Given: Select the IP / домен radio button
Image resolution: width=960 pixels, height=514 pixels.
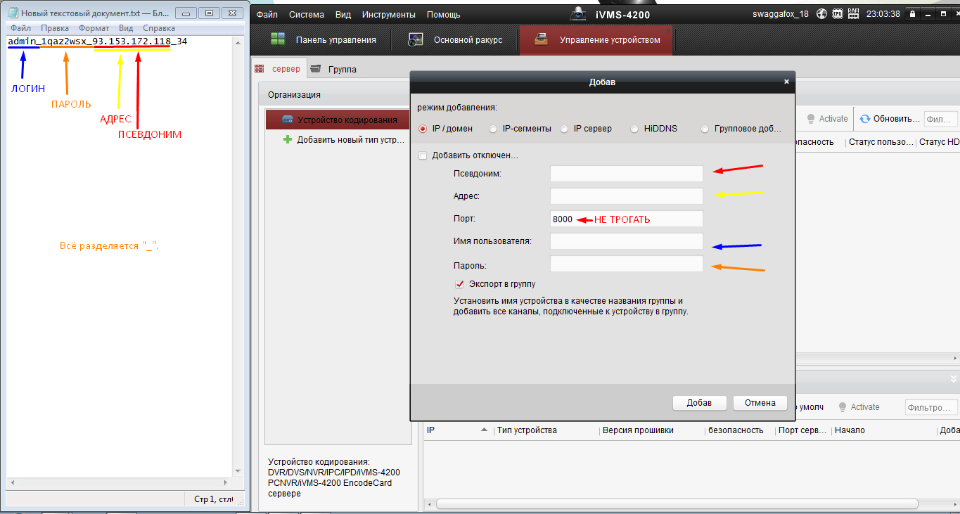Looking at the screenshot, I should coord(422,129).
